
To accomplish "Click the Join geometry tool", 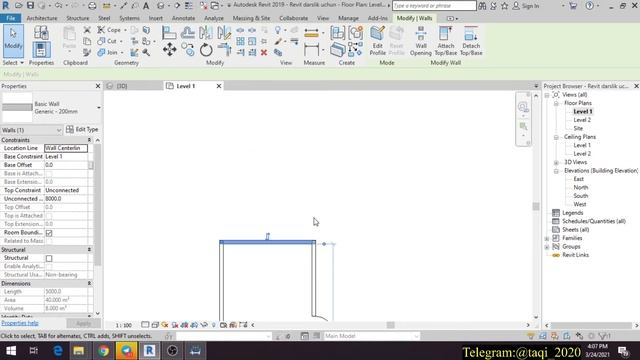I will 108,53.
